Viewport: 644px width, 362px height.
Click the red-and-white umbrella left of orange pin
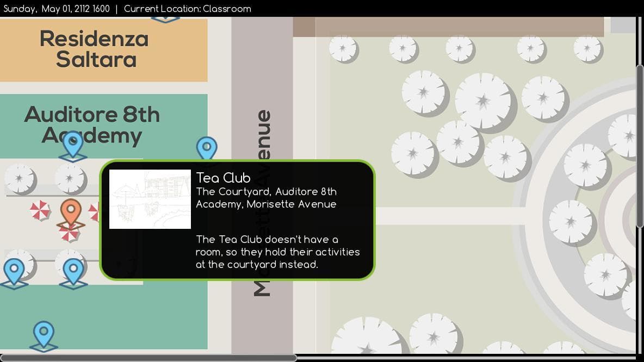click(40, 210)
